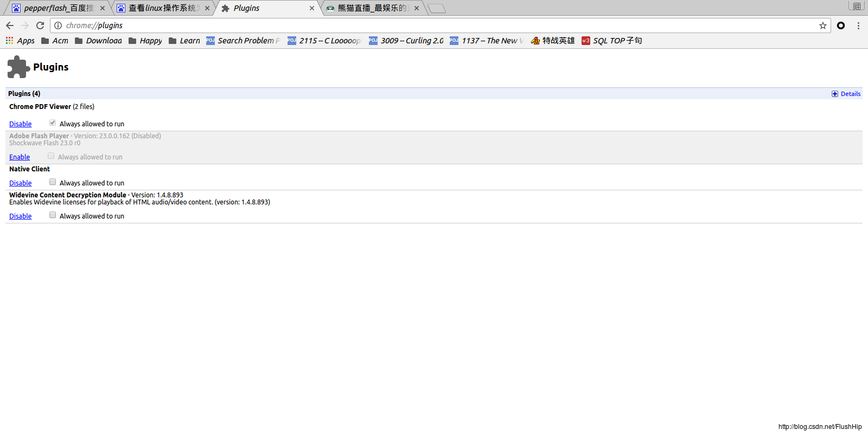
Task: Bookmark this page with the star icon
Action: pyautogui.click(x=822, y=25)
